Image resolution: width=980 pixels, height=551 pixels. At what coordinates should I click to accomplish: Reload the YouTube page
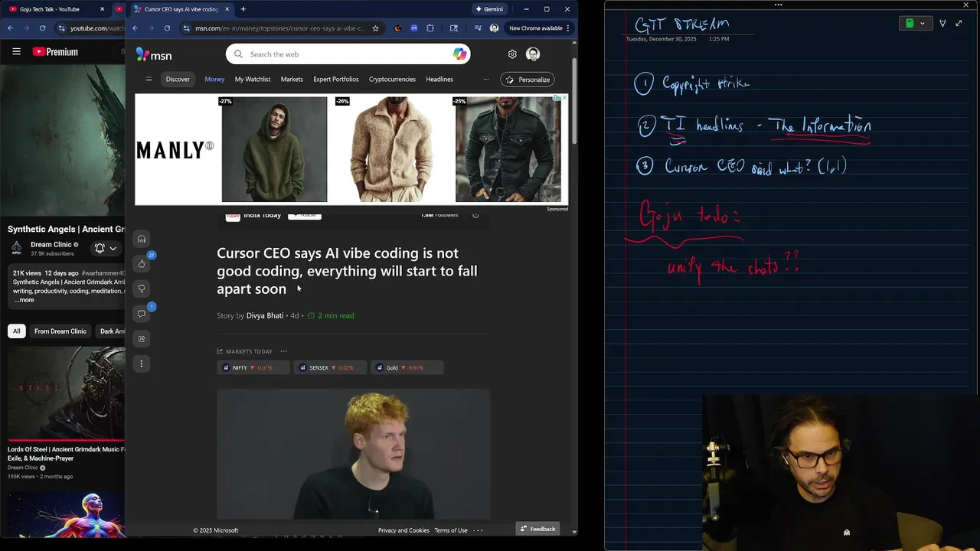click(x=42, y=28)
